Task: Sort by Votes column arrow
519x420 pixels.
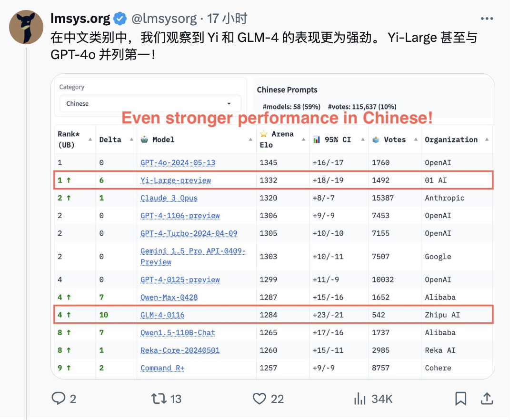Action: pyautogui.click(x=416, y=140)
